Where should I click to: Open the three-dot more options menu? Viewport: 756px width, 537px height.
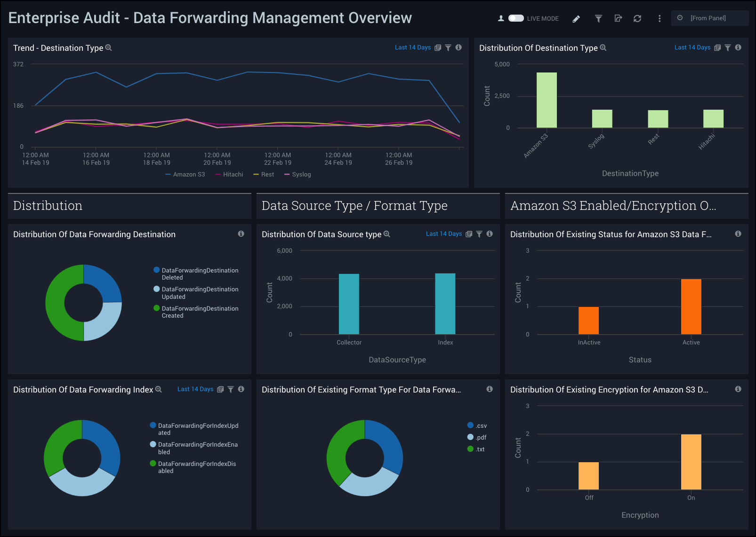(x=659, y=19)
